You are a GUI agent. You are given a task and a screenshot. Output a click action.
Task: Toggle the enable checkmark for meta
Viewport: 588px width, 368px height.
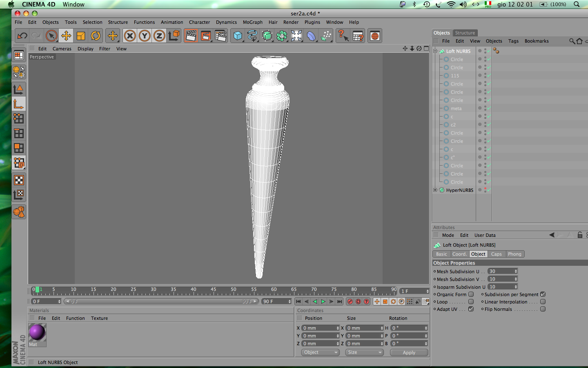point(489,108)
